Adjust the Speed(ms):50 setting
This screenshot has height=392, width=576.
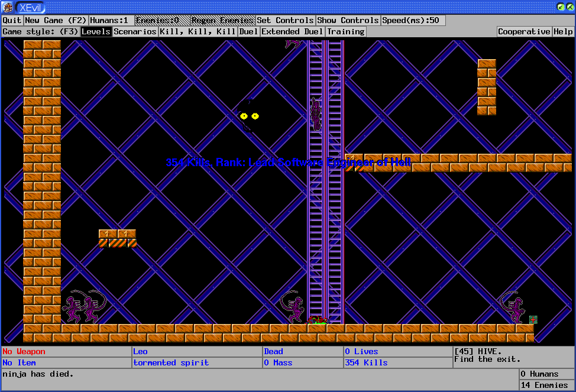point(413,20)
